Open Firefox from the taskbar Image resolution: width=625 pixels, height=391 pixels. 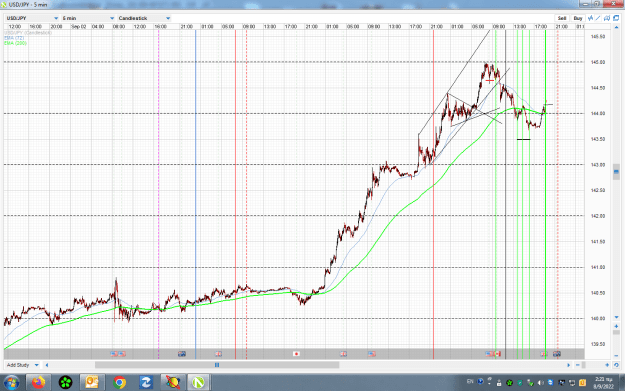pyautogui.click(x=38, y=383)
